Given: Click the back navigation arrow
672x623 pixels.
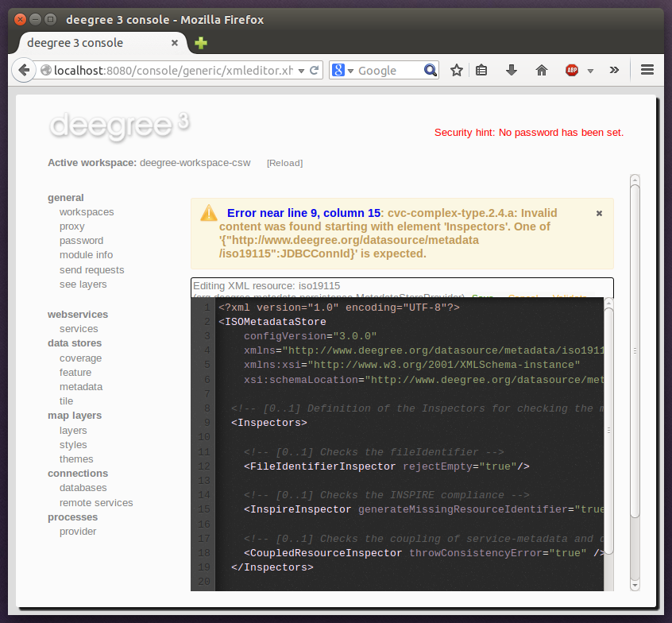Looking at the screenshot, I should [24, 70].
